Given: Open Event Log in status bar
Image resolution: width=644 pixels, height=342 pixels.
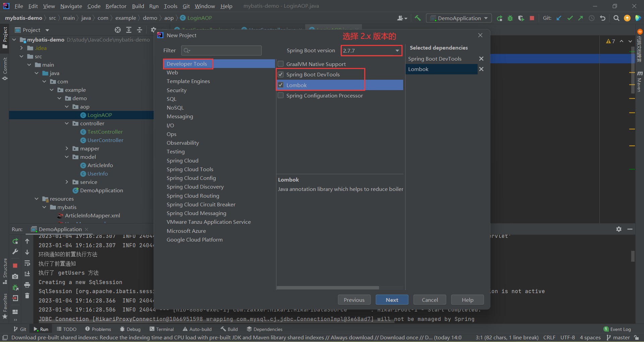Looking at the screenshot, I should click(x=617, y=329).
